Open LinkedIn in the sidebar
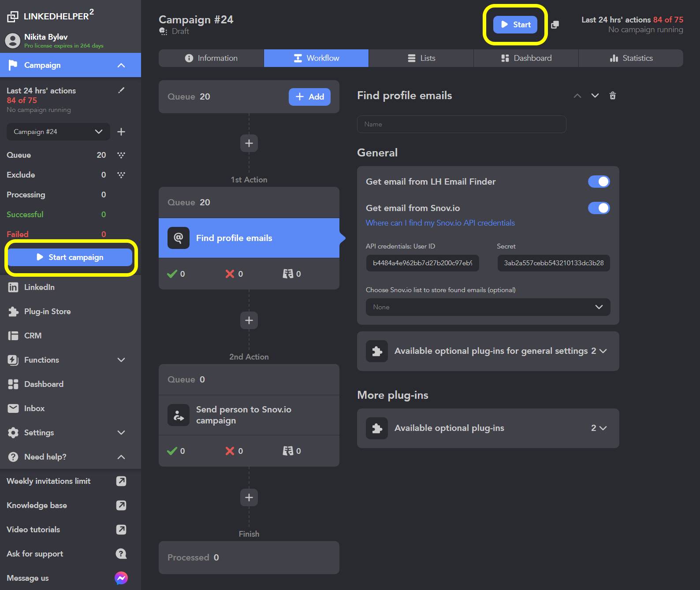This screenshot has height=590, width=700. tap(71, 287)
